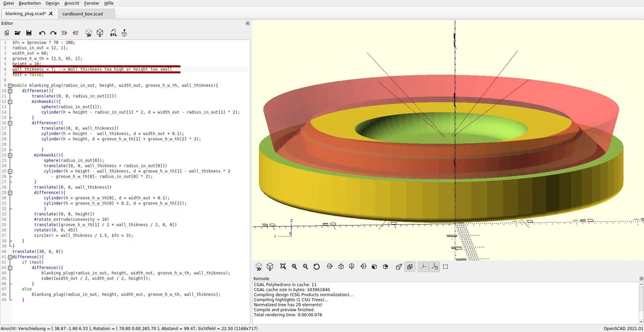
Task: Indent the selected code lines
Action: point(76,33)
